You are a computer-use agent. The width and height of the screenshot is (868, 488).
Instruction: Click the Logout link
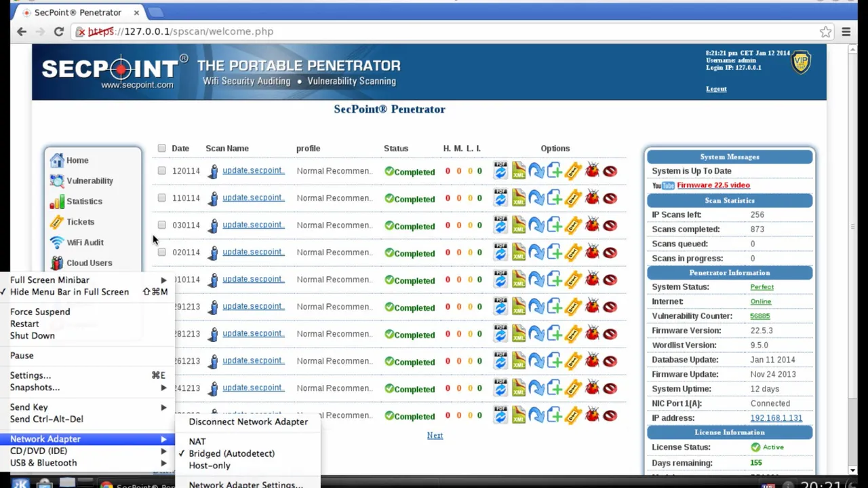coord(716,89)
